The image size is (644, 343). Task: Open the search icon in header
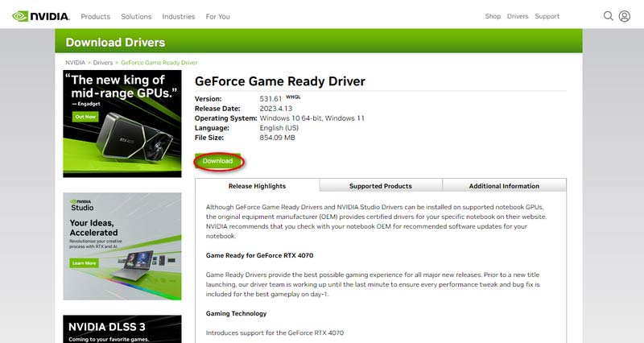[608, 16]
